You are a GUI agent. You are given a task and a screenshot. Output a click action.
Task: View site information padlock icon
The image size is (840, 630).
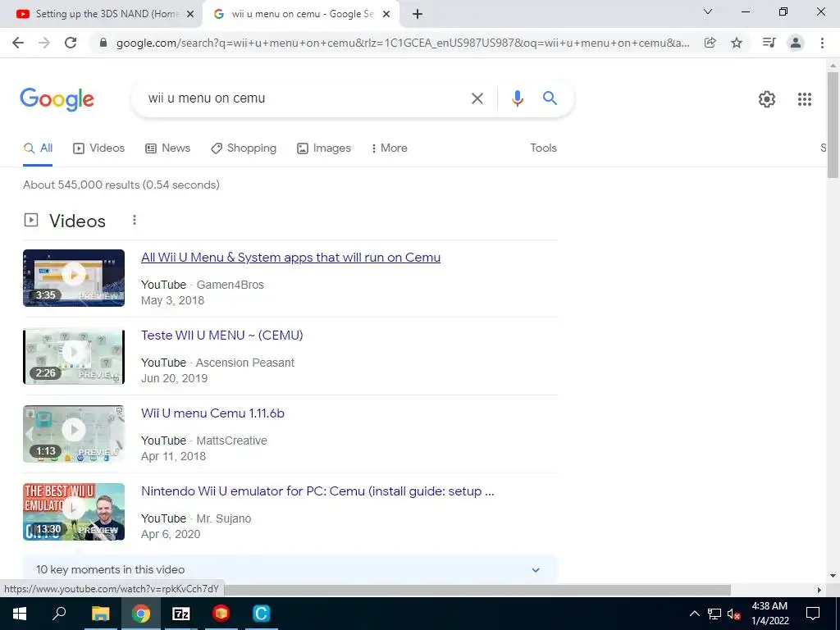(x=103, y=43)
